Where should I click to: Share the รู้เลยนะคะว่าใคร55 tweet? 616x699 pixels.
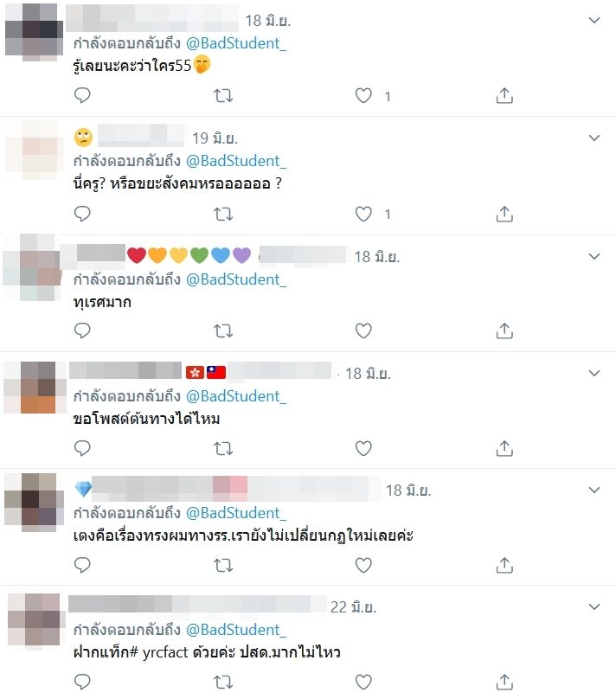504,95
